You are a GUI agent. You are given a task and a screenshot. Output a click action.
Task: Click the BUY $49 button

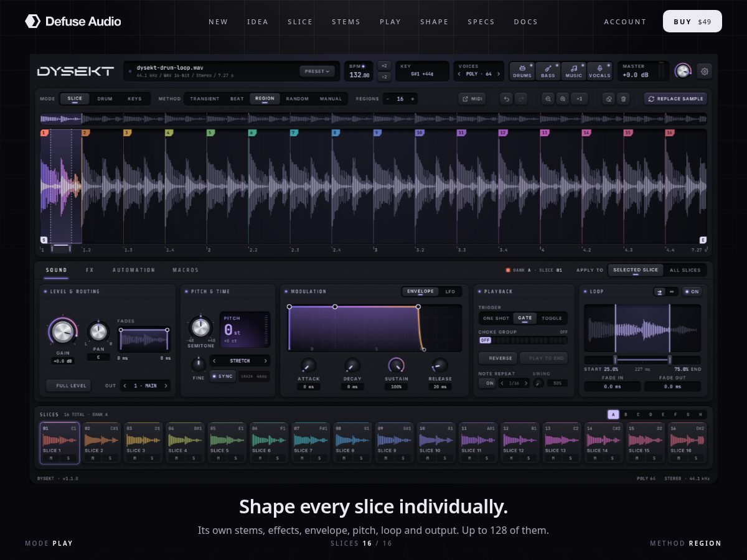[692, 21]
